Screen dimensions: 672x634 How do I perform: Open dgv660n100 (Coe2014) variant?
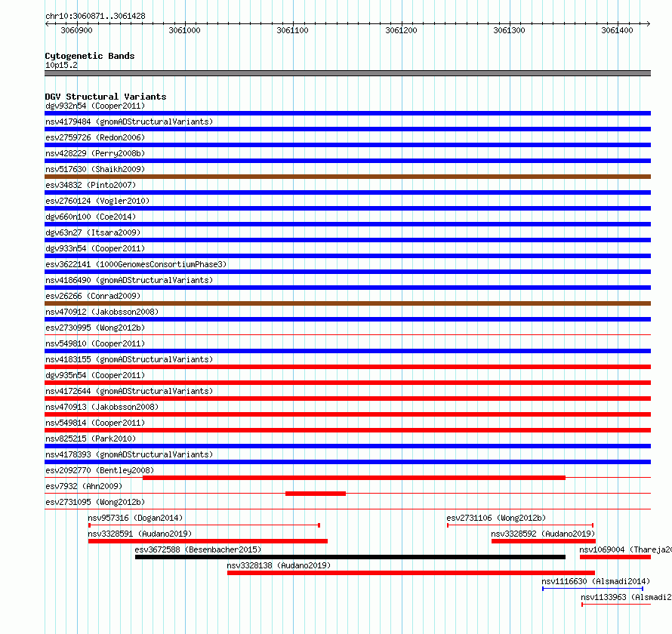tap(91, 217)
